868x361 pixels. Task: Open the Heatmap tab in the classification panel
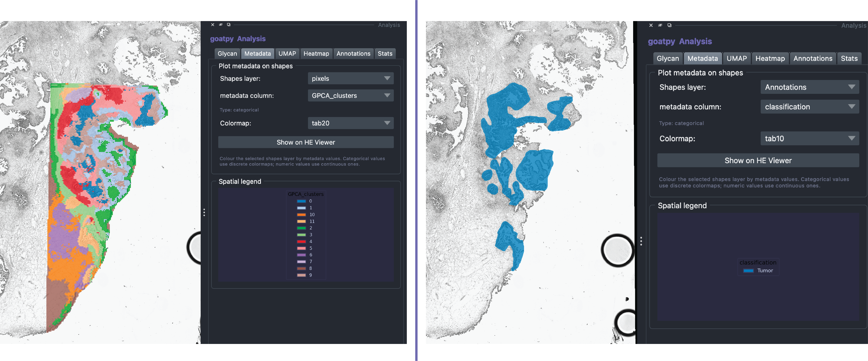(770, 58)
